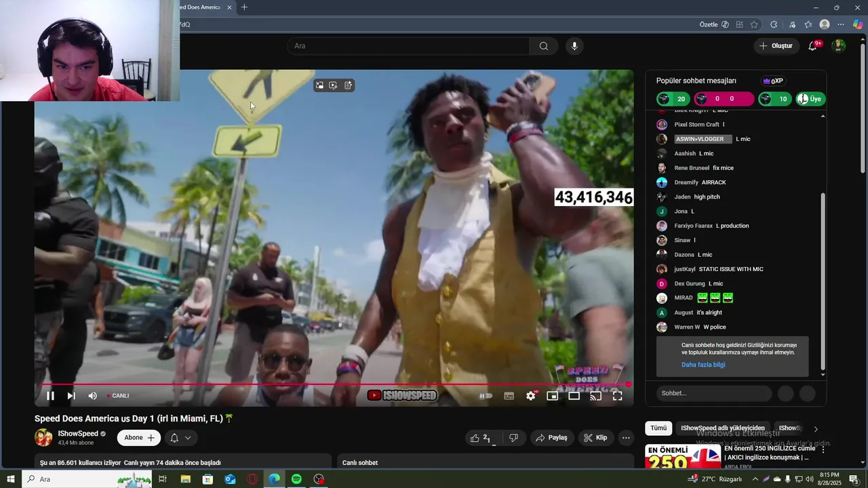Open File Explorer from taskbar

pyautogui.click(x=185, y=479)
